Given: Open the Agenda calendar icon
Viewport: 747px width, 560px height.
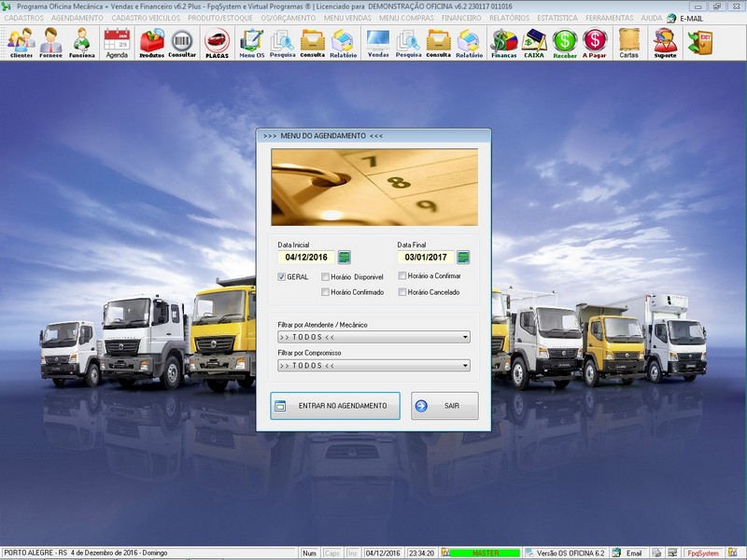Looking at the screenshot, I should coord(117,42).
